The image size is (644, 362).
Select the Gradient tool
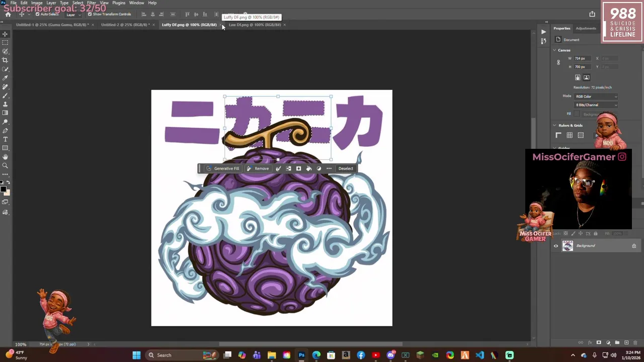click(x=5, y=113)
